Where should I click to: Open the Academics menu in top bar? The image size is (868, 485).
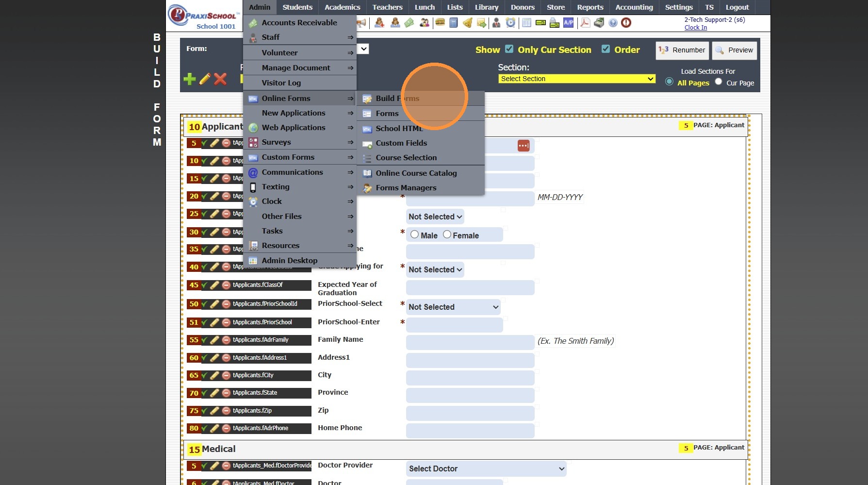coord(343,7)
